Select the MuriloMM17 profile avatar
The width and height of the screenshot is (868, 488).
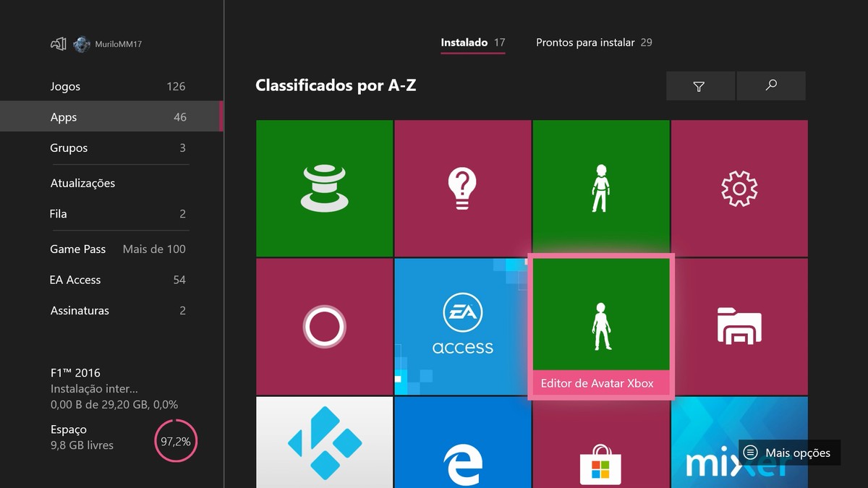[x=82, y=43]
